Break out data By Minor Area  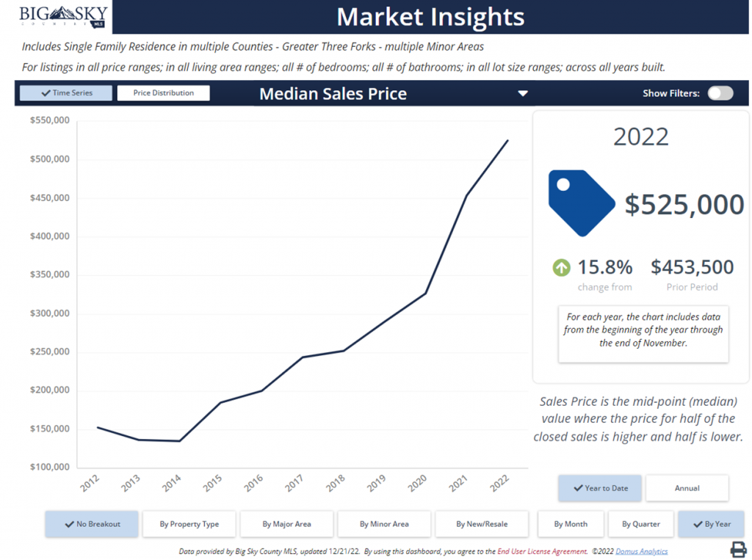(x=384, y=524)
